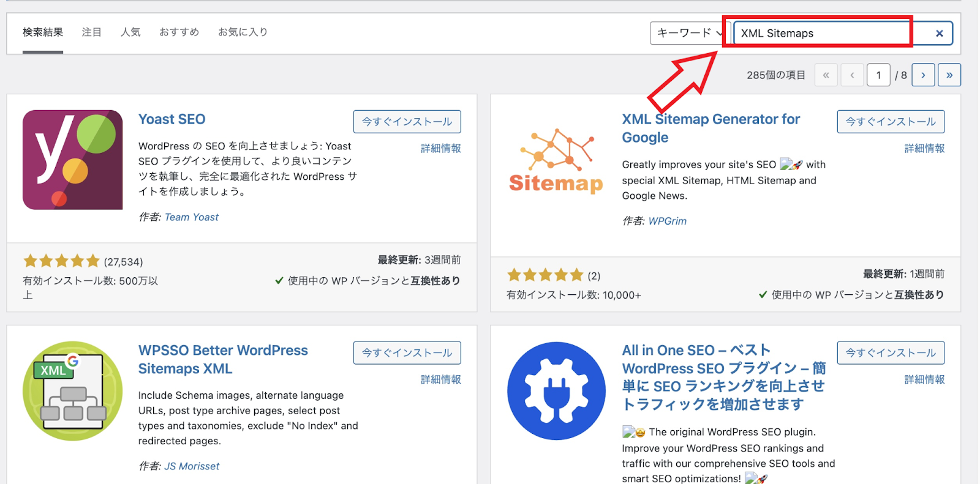Click the Yoast SEO description text
The image size is (980, 484).
pyautogui.click(x=247, y=169)
